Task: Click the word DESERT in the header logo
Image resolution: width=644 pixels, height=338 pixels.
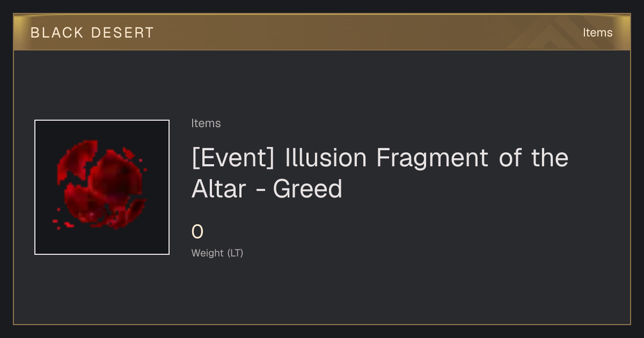Action: (123, 33)
